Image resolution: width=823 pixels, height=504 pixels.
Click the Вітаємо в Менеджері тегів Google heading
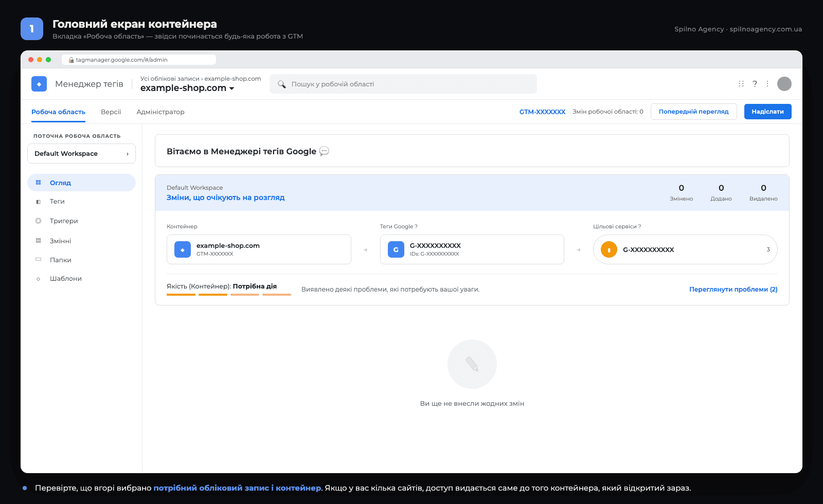click(241, 151)
